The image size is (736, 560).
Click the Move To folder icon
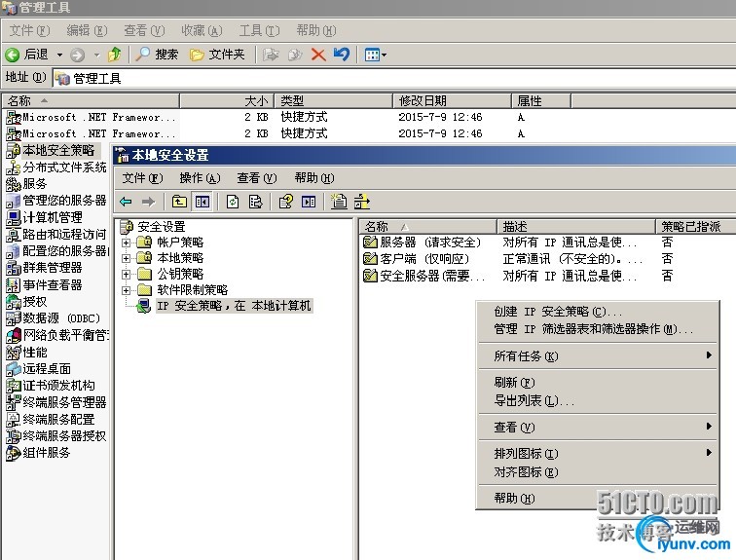click(x=271, y=55)
